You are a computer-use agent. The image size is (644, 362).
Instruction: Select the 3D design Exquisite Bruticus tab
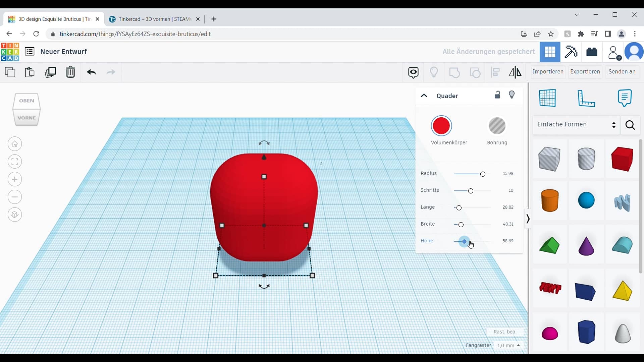(54, 19)
